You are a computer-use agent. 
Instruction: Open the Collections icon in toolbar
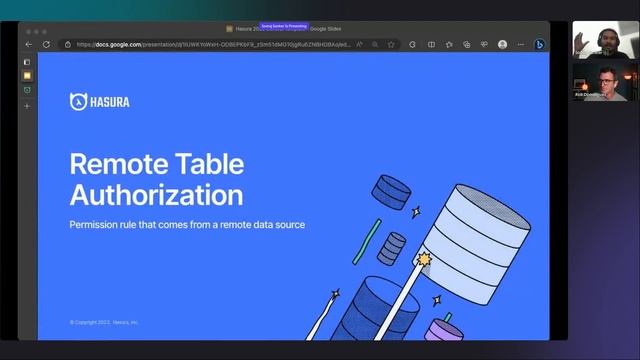coord(467,44)
